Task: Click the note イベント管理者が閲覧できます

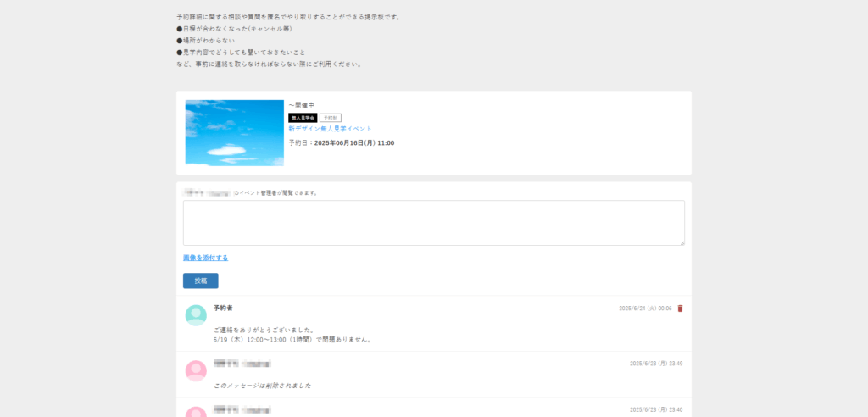Action: (x=278, y=193)
